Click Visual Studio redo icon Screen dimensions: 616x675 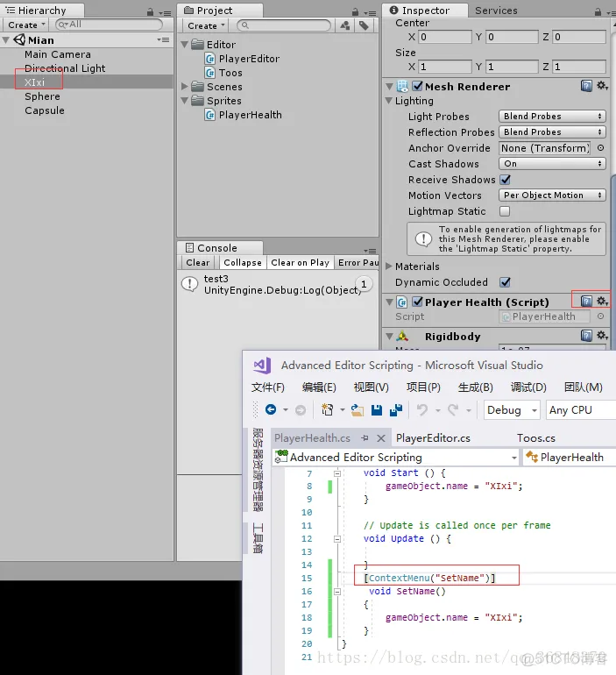pyautogui.click(x=453, y=409)
